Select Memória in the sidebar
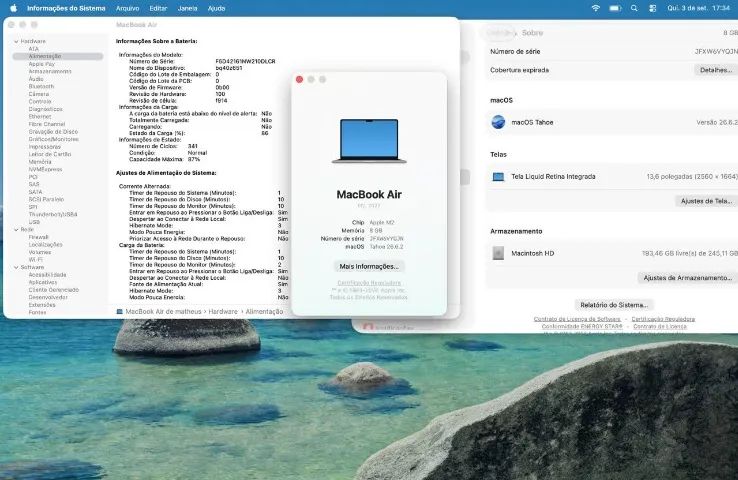Image resolution: width=738 pixels, height=480 pixels. (x=40, y=162)
